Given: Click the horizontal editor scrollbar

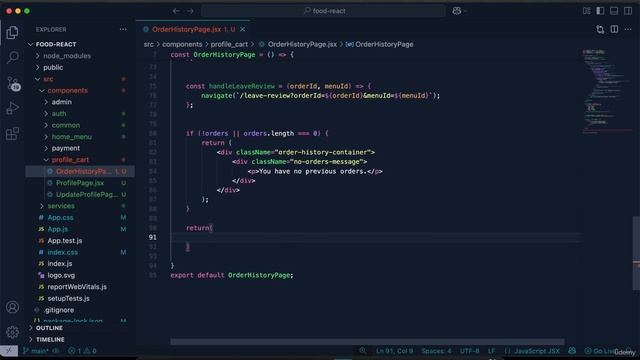Looking at the screenshot, I should pos(367,342).
